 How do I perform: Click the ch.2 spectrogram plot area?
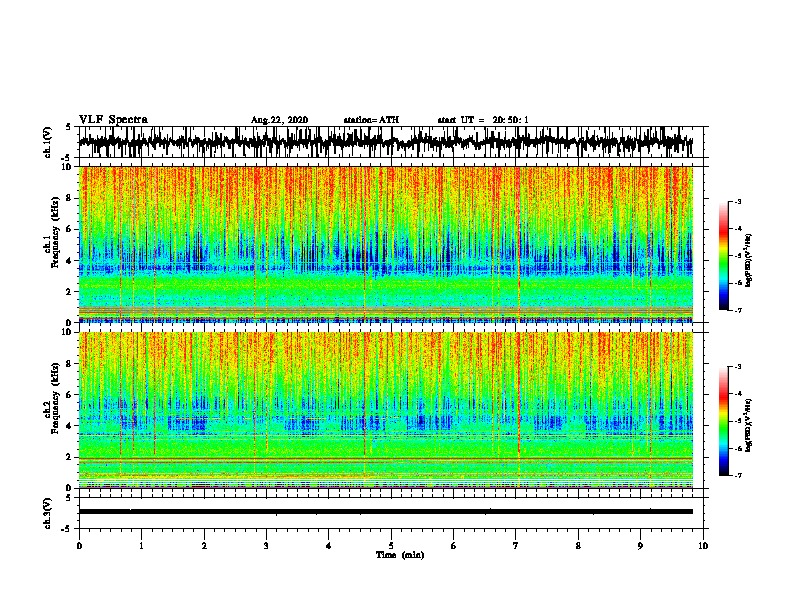coord(385,410)
